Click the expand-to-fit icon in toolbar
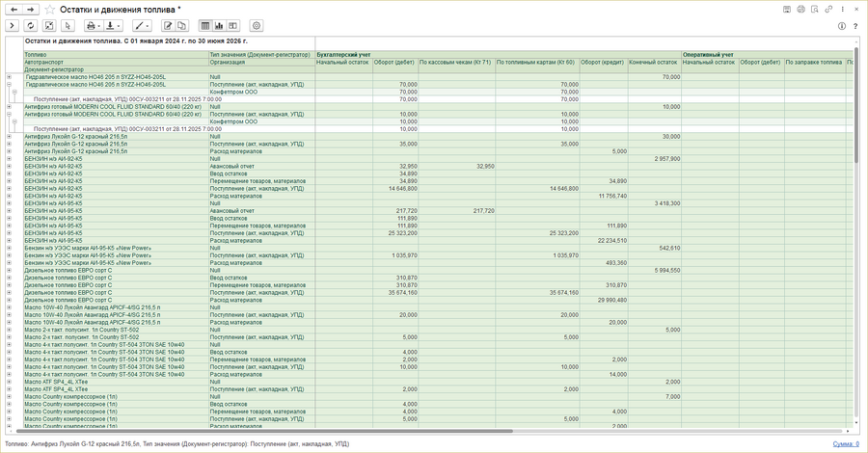This screenshot has width=868, height=453. pos(49,25)
